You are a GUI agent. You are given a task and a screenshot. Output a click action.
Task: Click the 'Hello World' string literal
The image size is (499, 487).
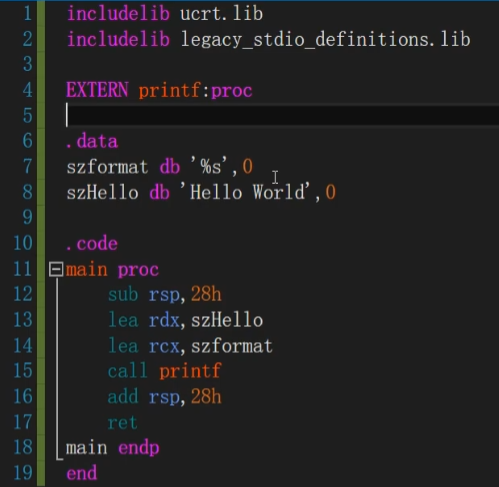coord(245,192)
